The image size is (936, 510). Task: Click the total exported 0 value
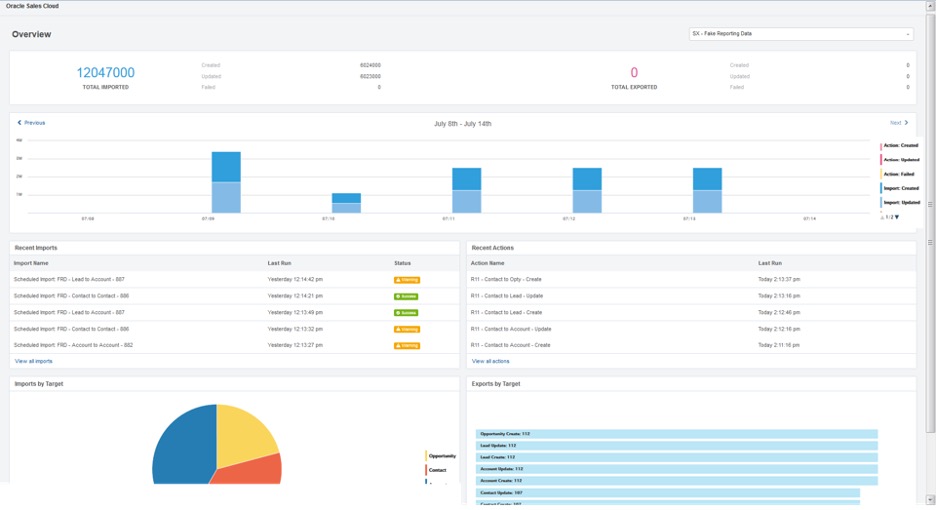click(634, 73)
